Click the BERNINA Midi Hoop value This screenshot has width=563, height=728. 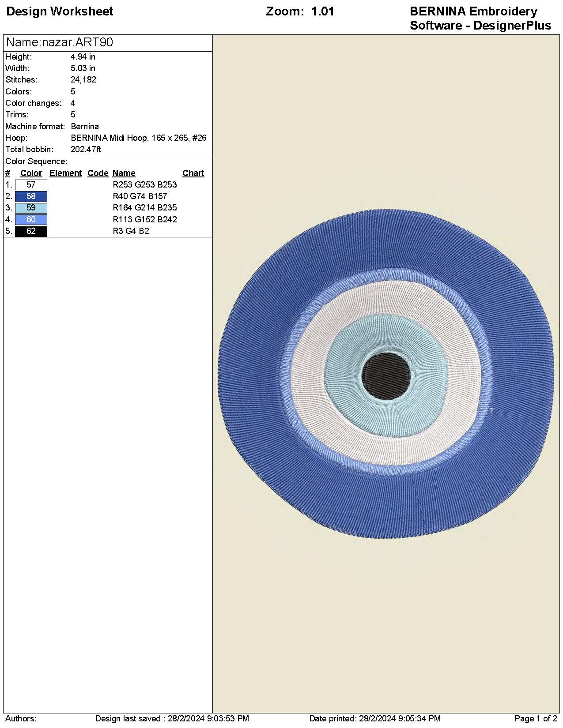coord(138,138)
